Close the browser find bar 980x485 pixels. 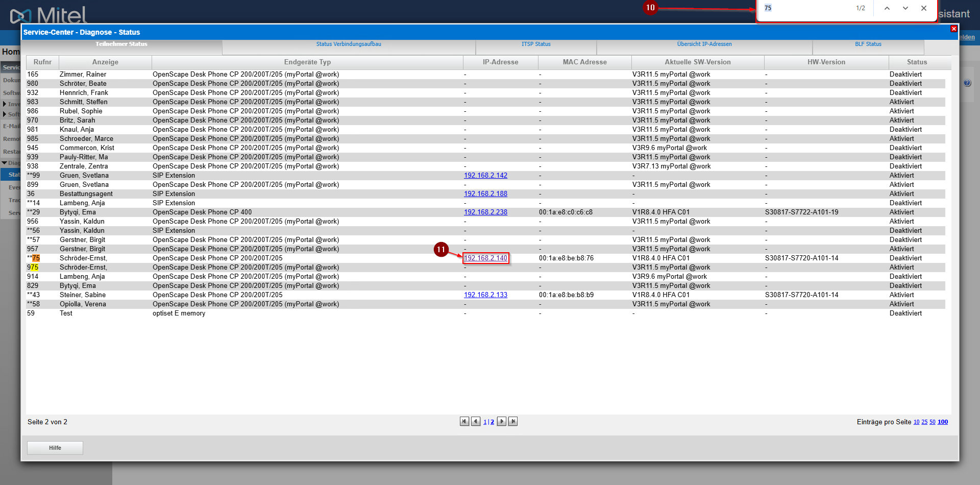tap(924, 8)
